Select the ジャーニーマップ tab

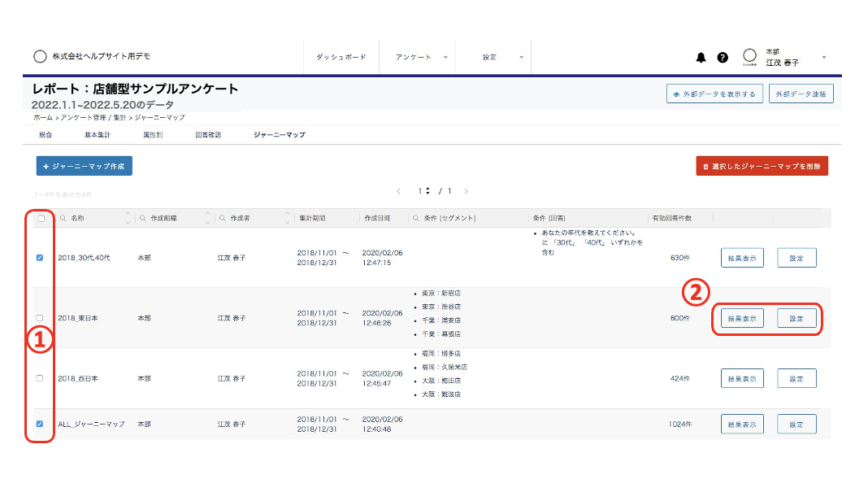(280, 135)
